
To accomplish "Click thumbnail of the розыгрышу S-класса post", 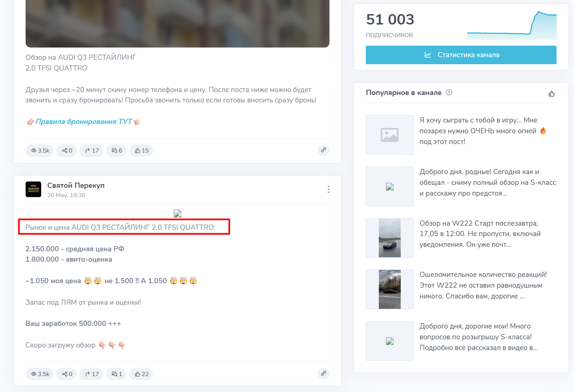I will point(390,341).
